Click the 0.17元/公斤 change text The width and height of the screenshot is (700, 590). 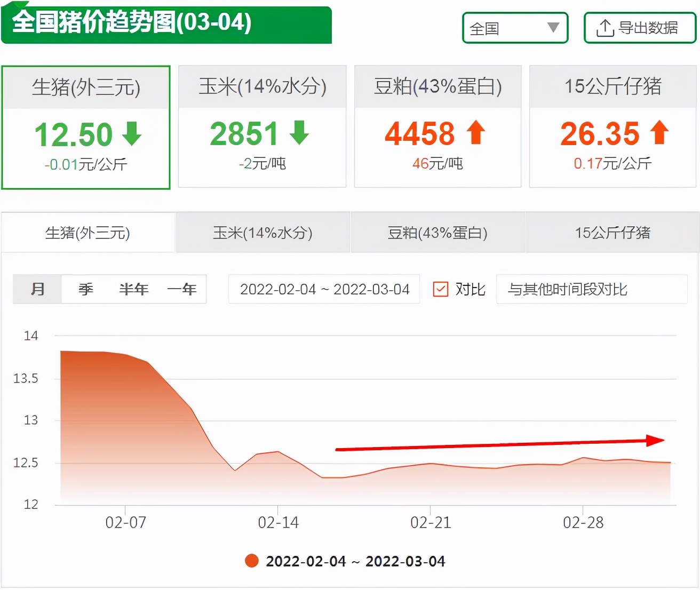coord(612,164)
